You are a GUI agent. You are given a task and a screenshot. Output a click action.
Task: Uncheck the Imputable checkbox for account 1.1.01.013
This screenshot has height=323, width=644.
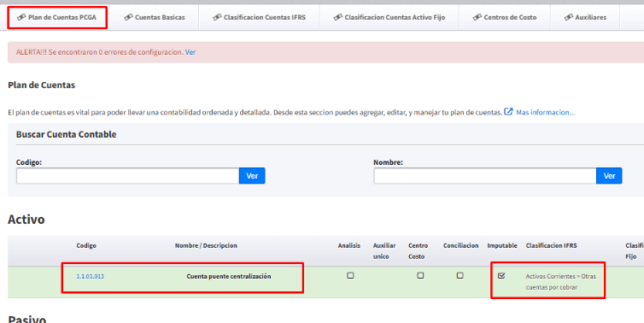click(x=501, y=276)
